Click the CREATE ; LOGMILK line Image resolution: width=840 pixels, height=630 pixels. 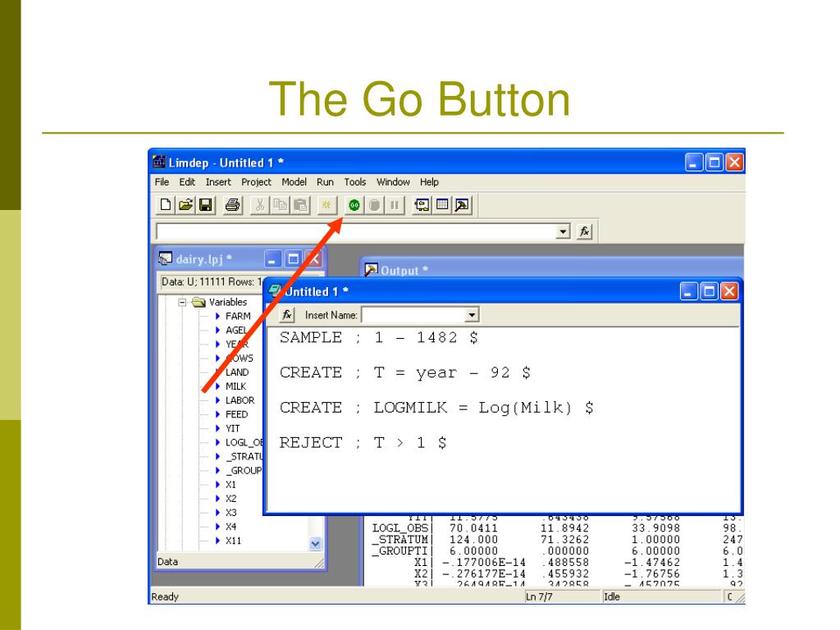point(436,408)
